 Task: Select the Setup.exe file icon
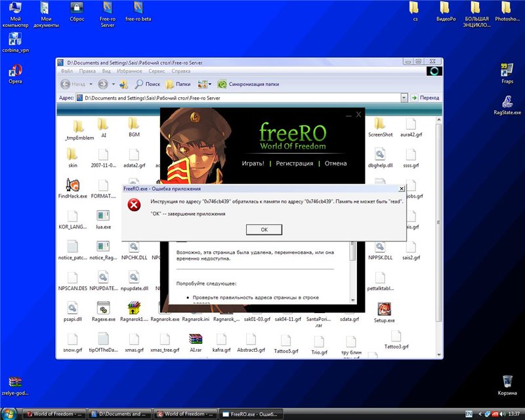(384, 312)
